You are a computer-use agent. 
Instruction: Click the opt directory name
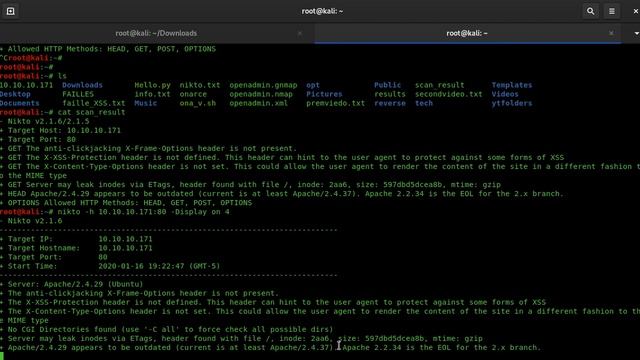tap(313, 85)
